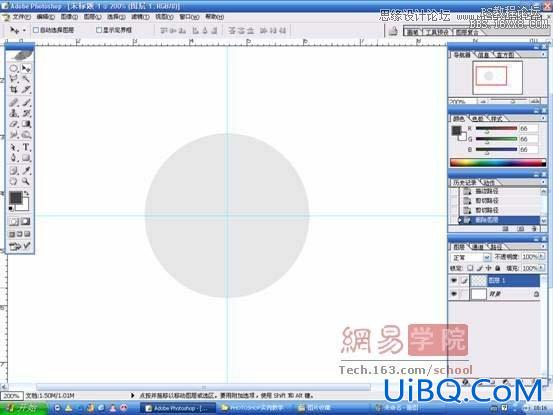This screenshot has height=415, width=553.
Task: Open the Move tool preset picker arrow
Action: click(24, 31)
